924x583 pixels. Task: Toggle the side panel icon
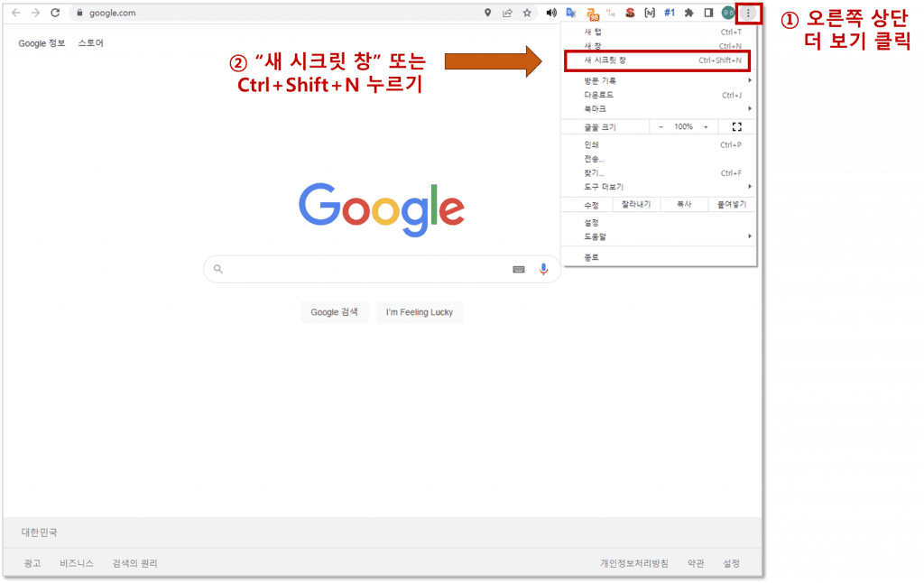click(x=708, y=13)
